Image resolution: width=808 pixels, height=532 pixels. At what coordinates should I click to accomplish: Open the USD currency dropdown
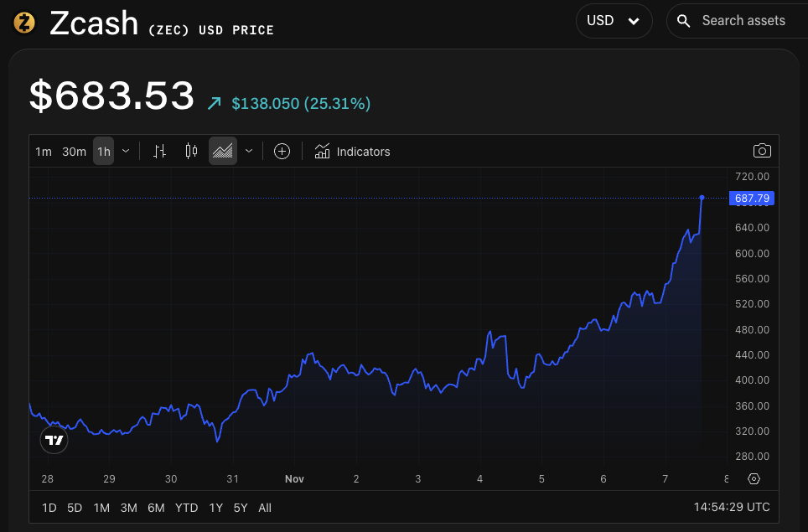(x=614, y=20)
